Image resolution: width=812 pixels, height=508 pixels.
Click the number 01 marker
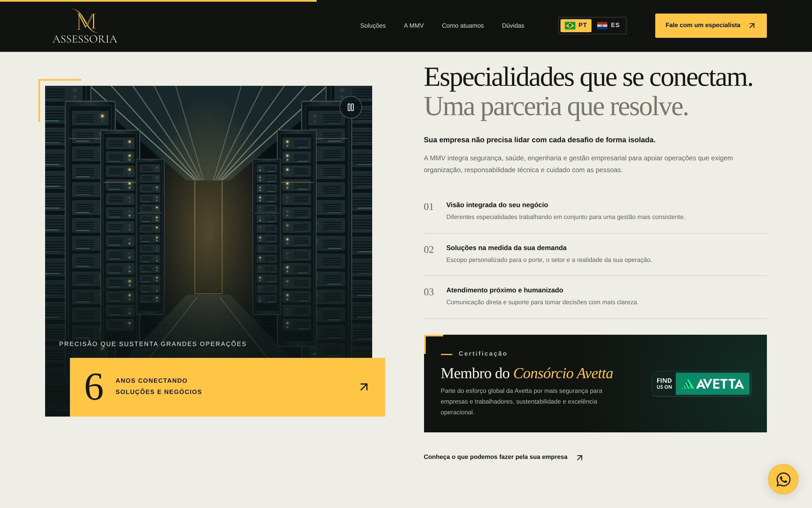click(x=429, y=207)
